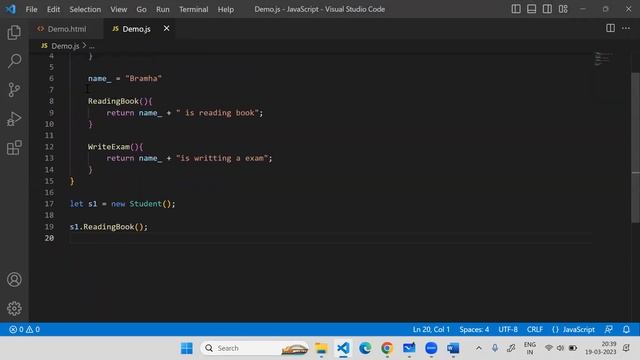Screen dimensions: 640x360
Task: Open the Edit menu
Action: tap(53, 9)
